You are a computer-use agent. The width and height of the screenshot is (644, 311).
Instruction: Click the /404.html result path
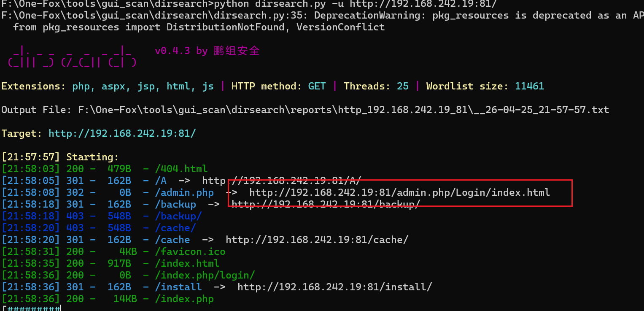181,169
